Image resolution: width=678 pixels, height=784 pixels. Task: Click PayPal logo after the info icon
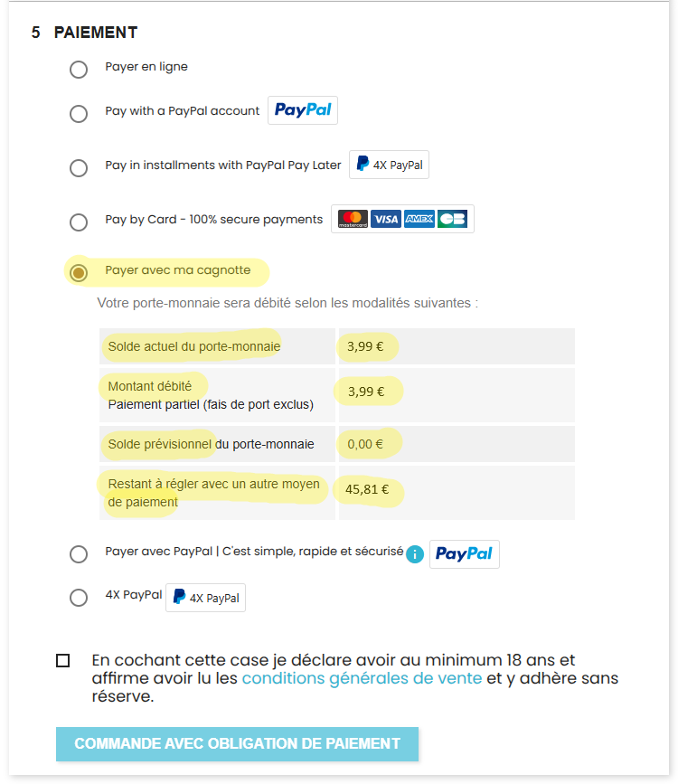464,554
